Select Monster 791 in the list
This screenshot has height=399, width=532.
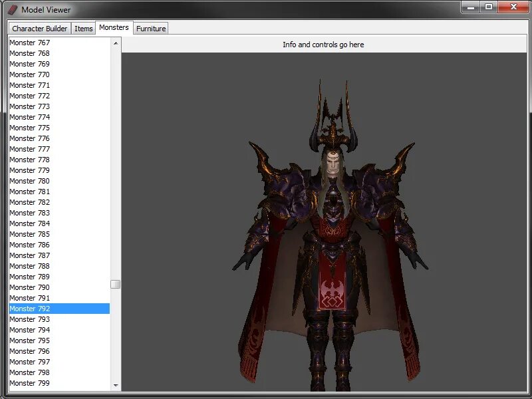tap(59, 297)
